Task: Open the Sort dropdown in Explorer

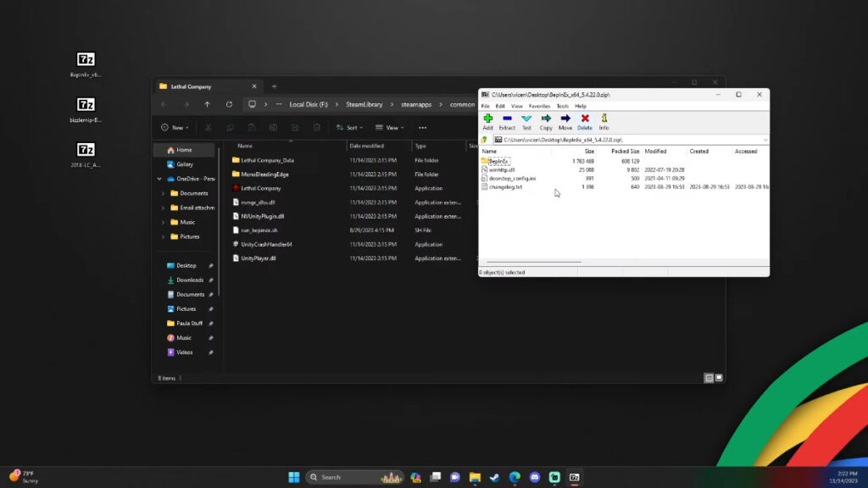Action: pyautogui.click(x=352, y=128)
